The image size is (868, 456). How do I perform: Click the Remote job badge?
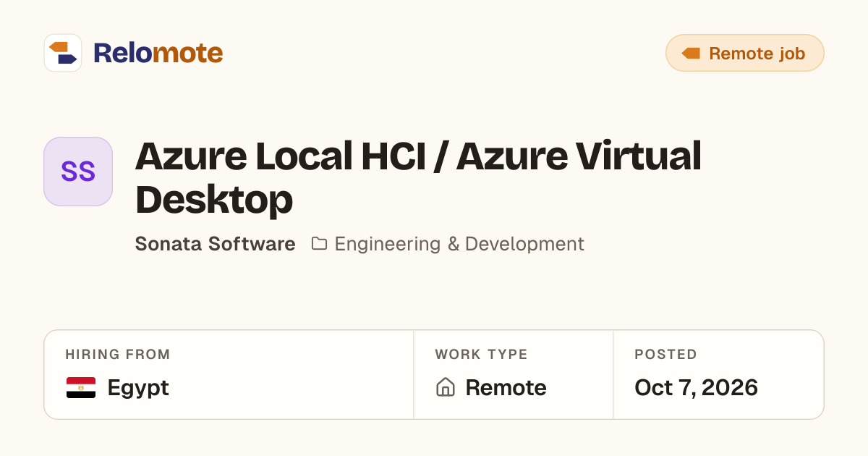(x=745, y=53)
